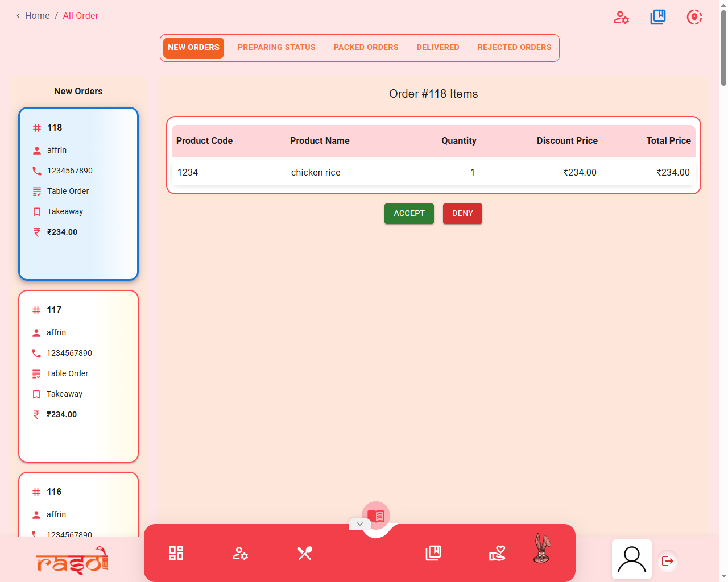Click the phone icon in order 118 card
The height and width of the screenshot is (582, 728).
pyautogui.click(x=37, y=171)
